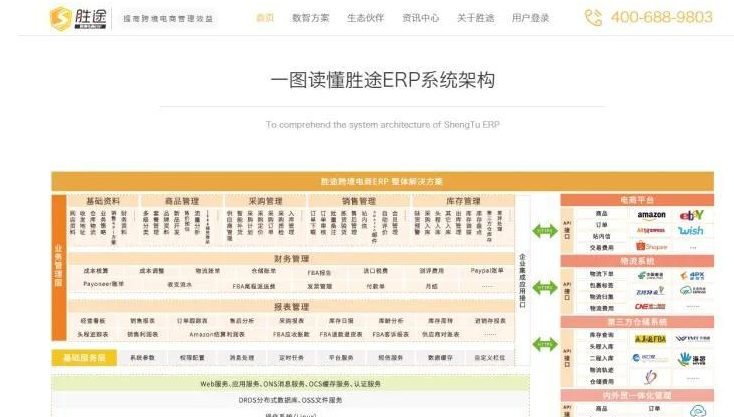Click the blue cloud logo at bottom right
This screenshot has height=417, width=734.
697,410
